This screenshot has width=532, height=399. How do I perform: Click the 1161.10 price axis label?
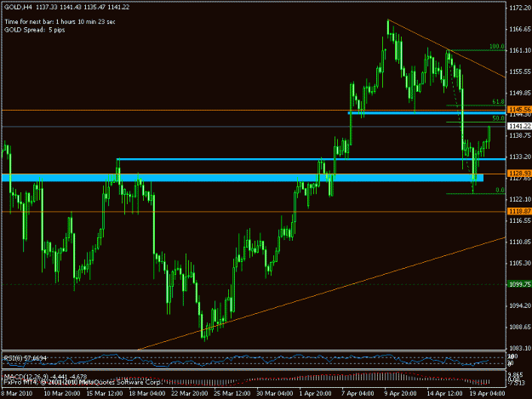(520, 50)
